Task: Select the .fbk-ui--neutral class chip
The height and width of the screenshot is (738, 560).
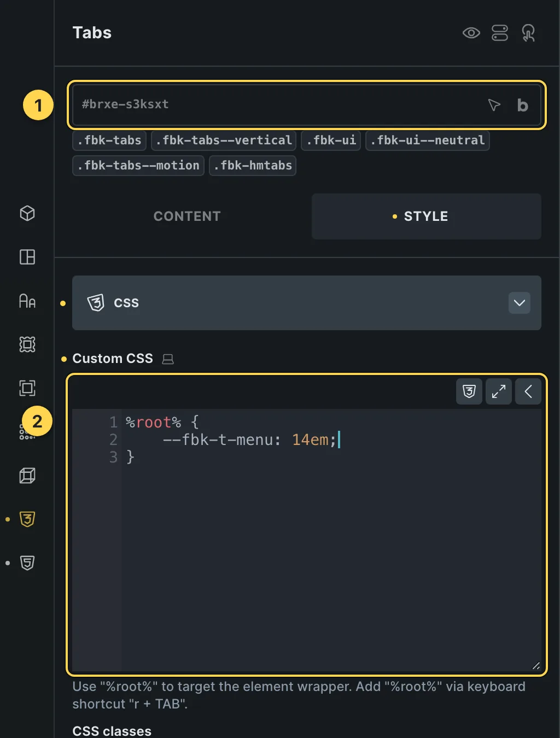Action: 427,140
